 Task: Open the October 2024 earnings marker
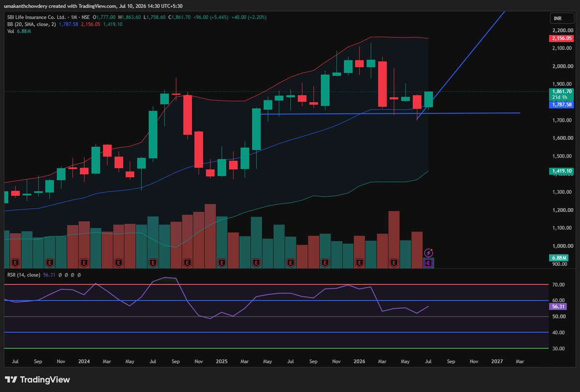tap(187, 262)
